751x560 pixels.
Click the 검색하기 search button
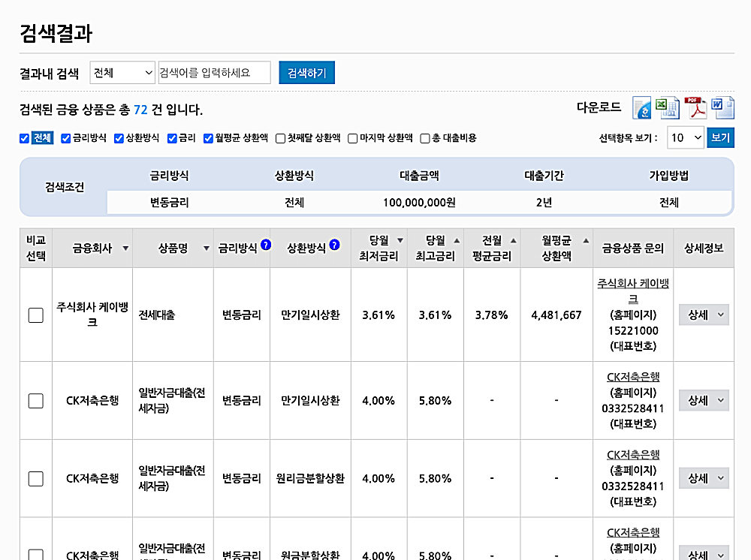(306, 73)
